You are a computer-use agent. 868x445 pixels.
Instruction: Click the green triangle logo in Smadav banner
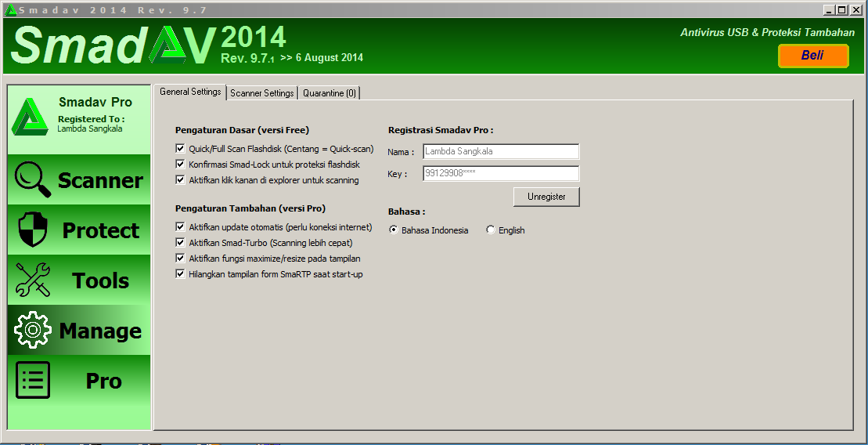point(168,45)
